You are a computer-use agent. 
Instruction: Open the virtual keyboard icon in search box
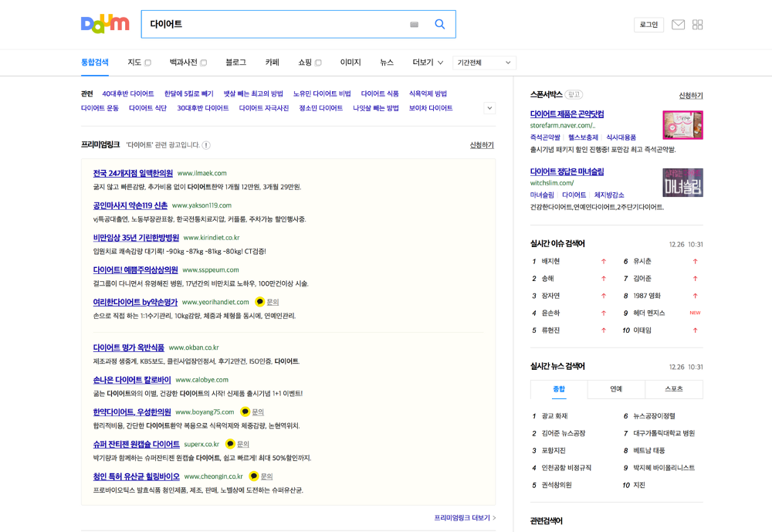[414, 24]
